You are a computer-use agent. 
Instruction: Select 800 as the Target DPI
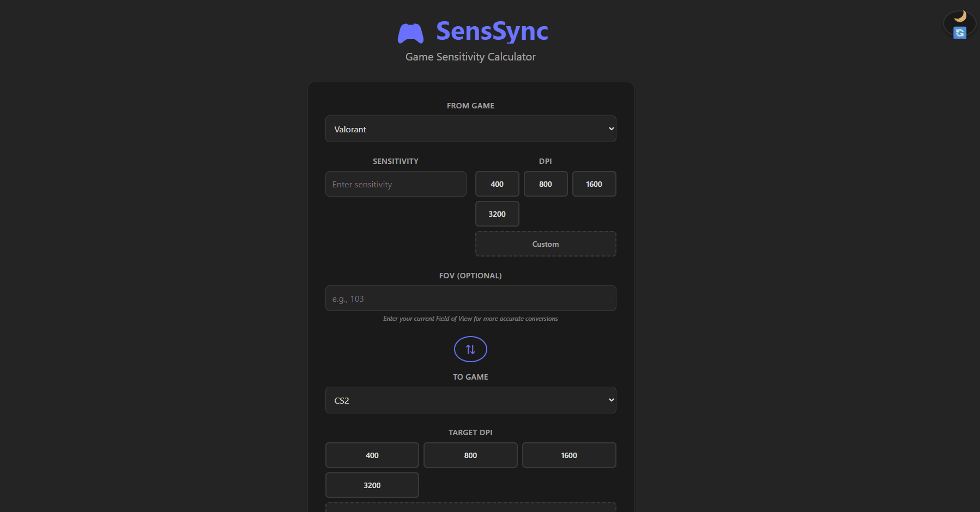point(470,455)
